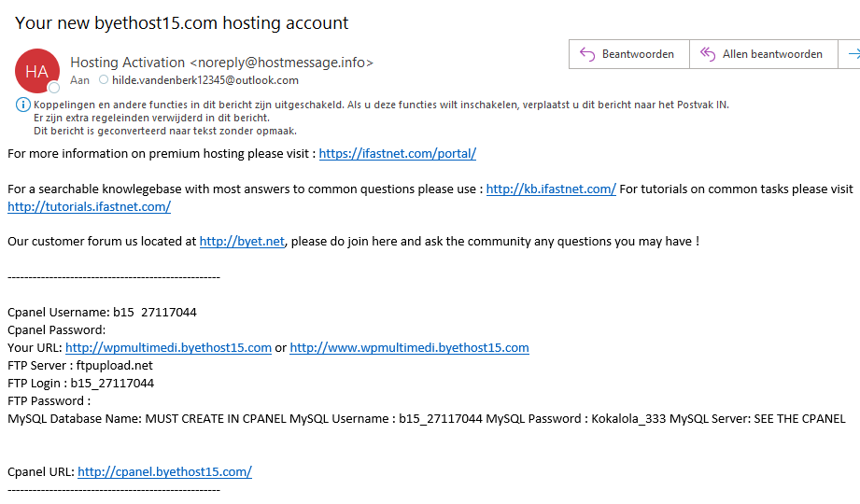Image resolution: width=860 pixels, height=504 pixels.
Task: Click presence status circle on HA avatar
Action: tap(54, 88)
